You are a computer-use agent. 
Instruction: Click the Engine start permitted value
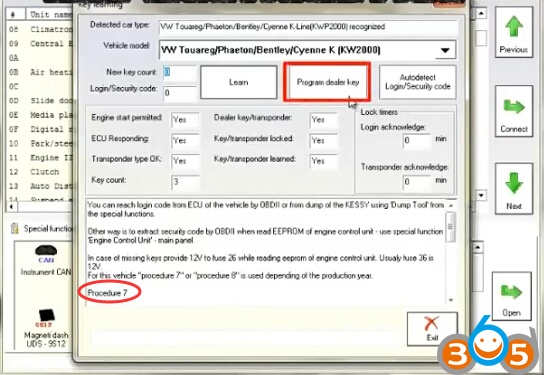click(185, 120)
